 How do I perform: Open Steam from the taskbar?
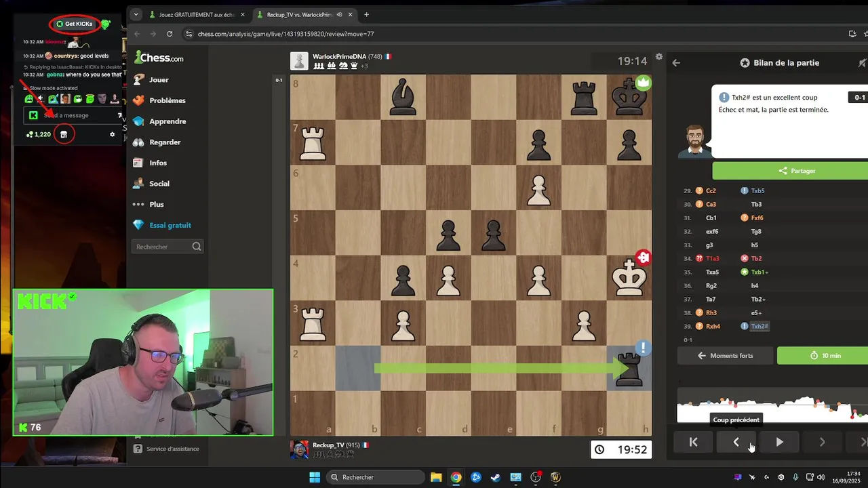point(496,477)
